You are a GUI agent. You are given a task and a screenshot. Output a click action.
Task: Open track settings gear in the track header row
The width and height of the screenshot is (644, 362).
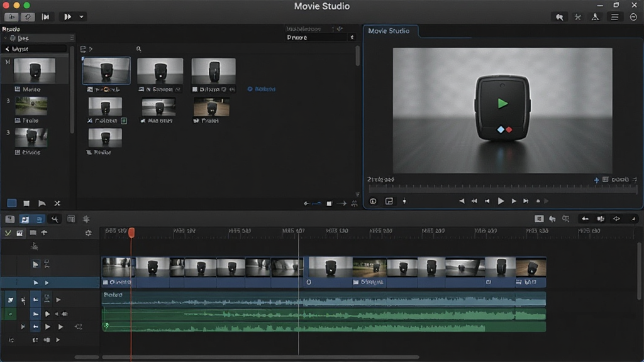pyautogui.click(x=88, y=233)
